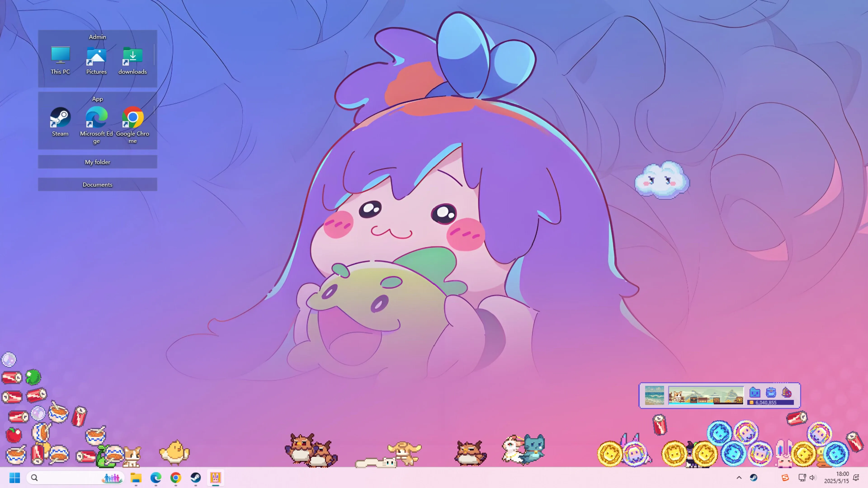Open the blue backpack inventory icon
Viewport: 868px width, 488px height.
tap(771, 393)
